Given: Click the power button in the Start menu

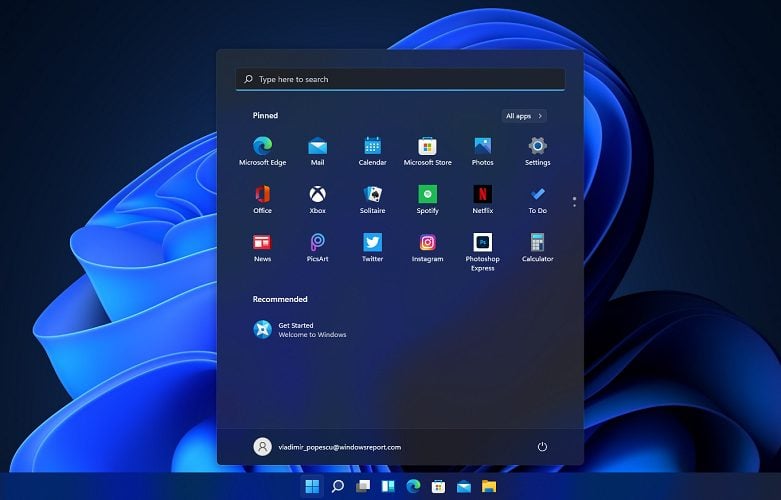Looking at the screenshot, I should point(542,447).
